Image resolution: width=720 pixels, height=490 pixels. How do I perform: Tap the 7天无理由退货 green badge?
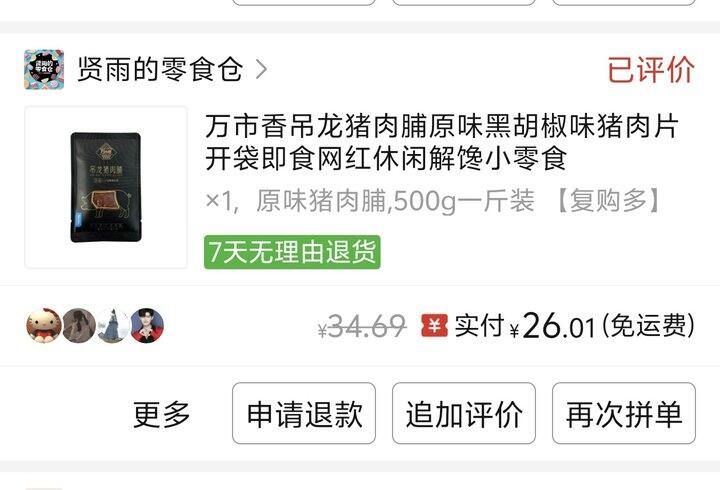(x=292, y=252)
